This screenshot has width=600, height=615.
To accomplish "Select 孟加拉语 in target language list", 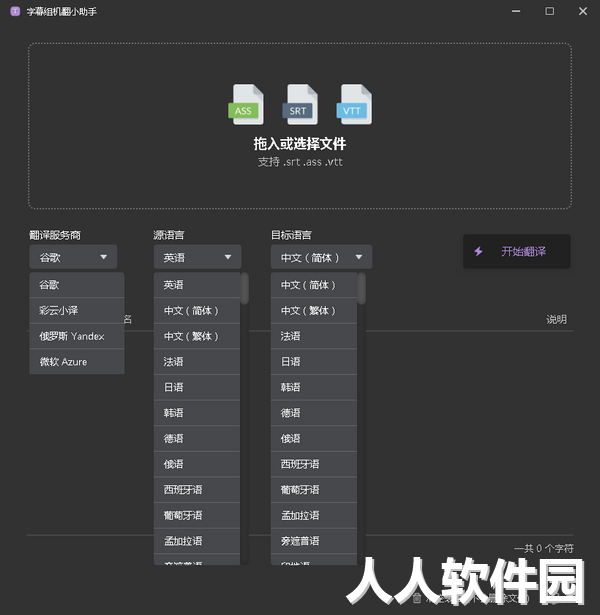I will click(x=314, y=515).
